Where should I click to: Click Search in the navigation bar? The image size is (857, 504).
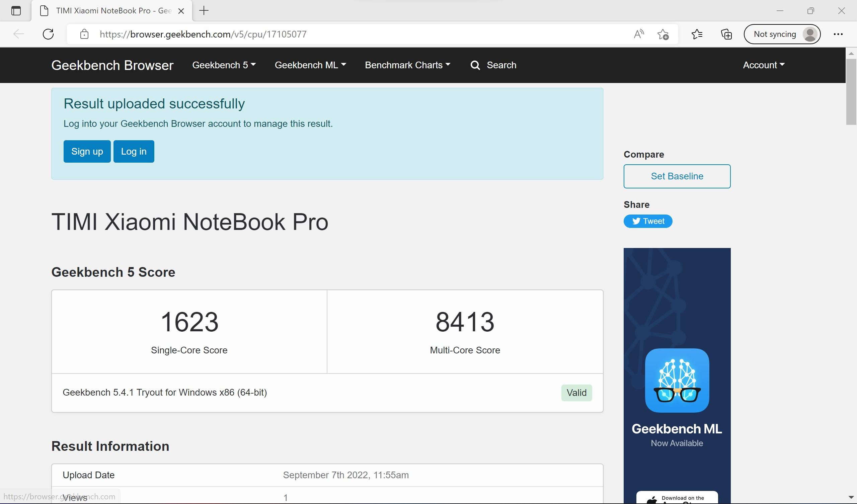pos(493,65)
